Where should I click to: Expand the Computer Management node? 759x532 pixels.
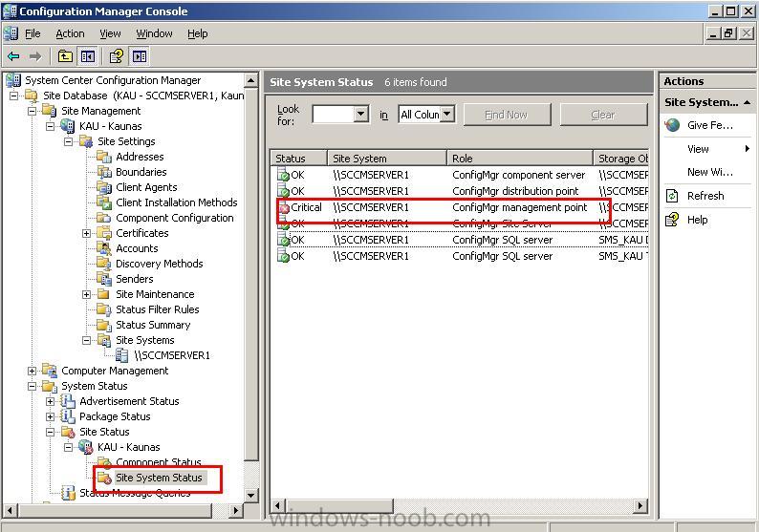click(x=32, y=371)
